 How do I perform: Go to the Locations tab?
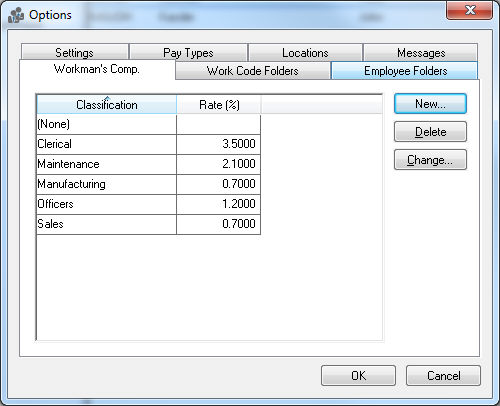pyautogui.click(x=305, y=52)
